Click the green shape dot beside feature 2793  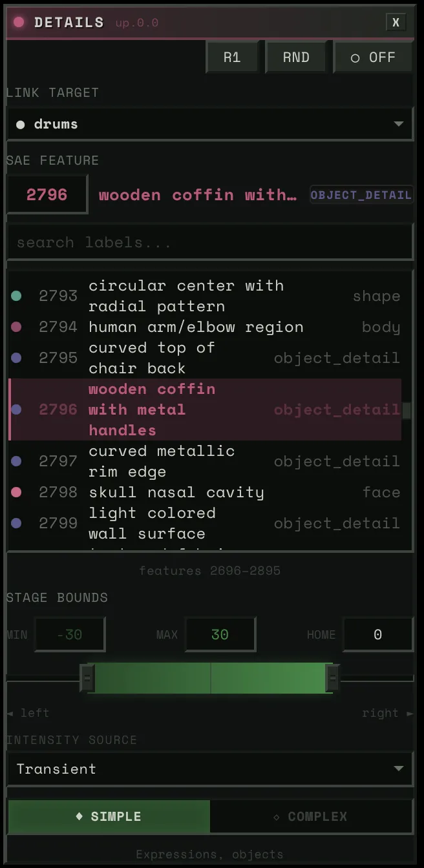coord(16,295)
